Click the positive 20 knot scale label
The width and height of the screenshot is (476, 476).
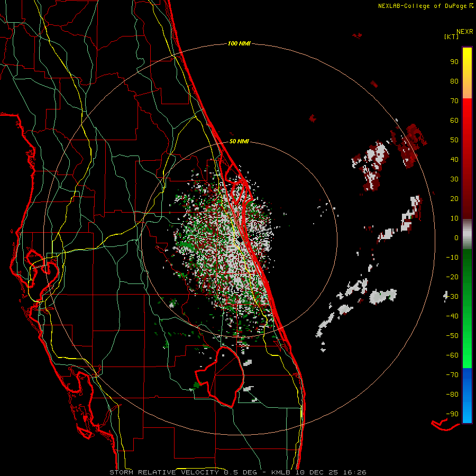454,199
